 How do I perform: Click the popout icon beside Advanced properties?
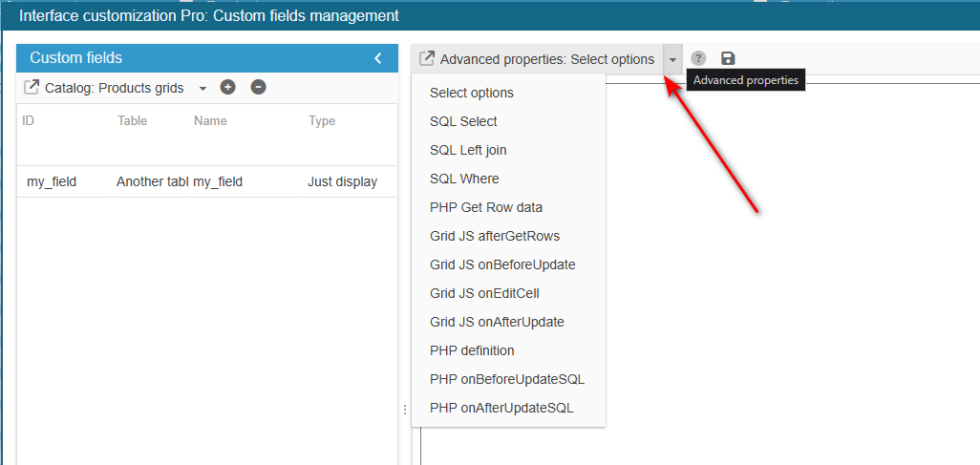(426, 59)
